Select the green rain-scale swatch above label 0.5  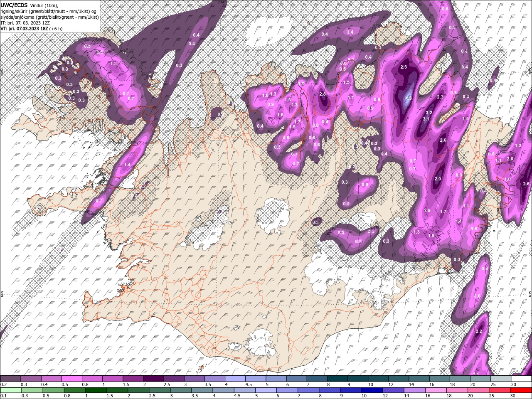pyautogui.click(x=53, y=390)
